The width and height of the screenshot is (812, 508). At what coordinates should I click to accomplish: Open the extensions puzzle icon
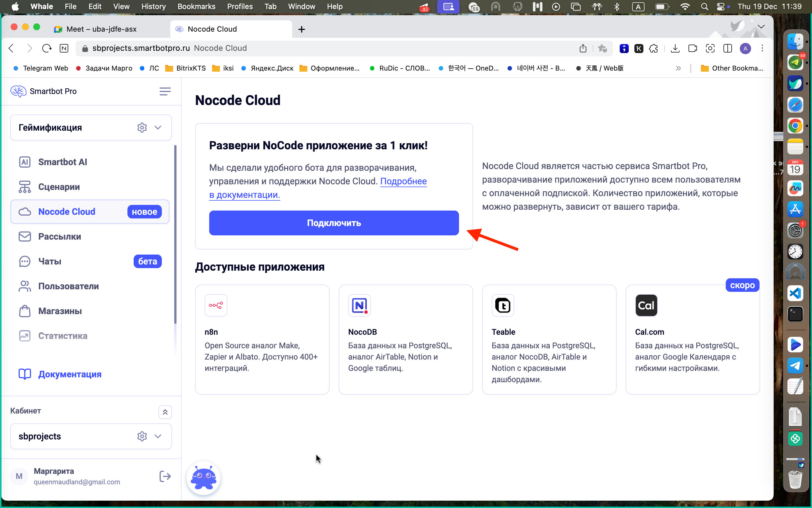coord(654,48)
